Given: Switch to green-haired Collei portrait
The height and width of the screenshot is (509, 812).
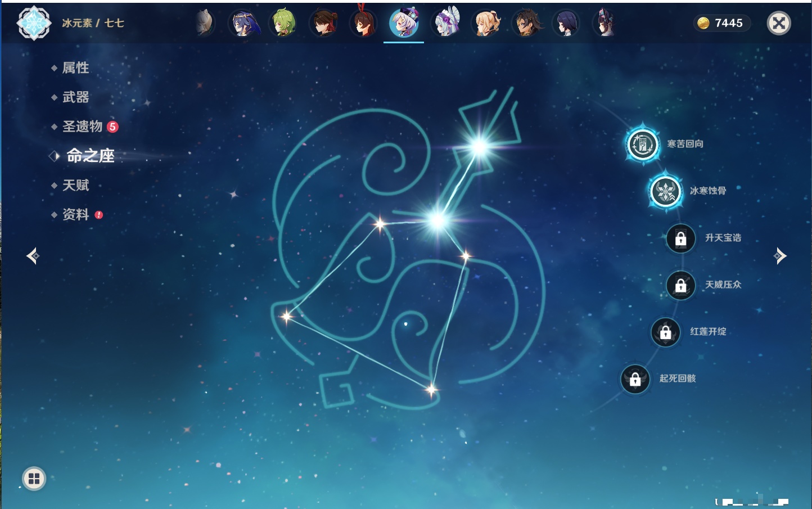Looking at the screenshot, I should tap(283, 23).
